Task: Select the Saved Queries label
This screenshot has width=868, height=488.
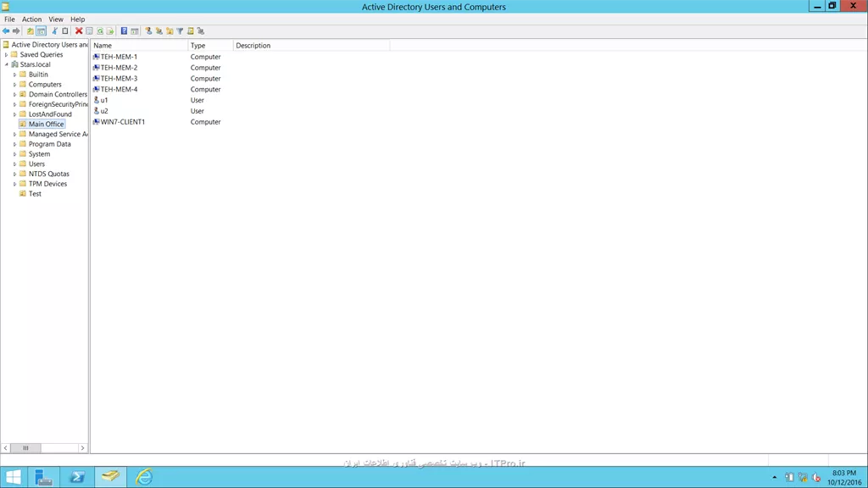Action: point(42,55)
